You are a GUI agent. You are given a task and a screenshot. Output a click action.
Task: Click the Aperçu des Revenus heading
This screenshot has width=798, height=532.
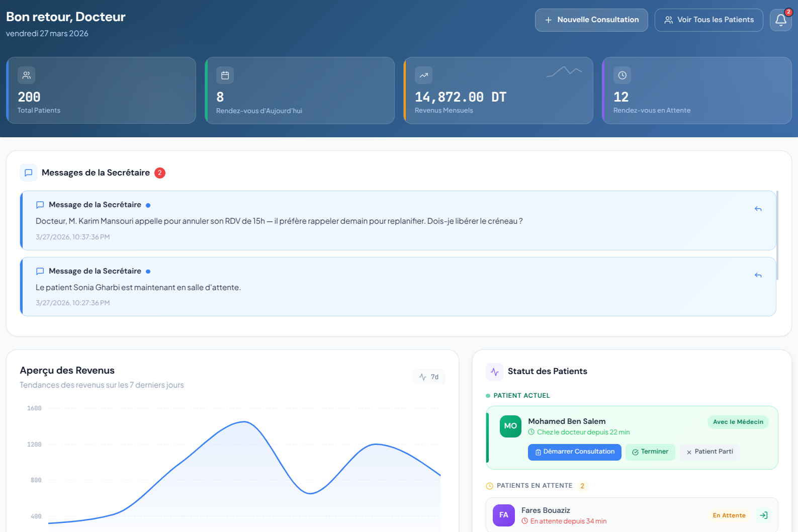(67, 371)
